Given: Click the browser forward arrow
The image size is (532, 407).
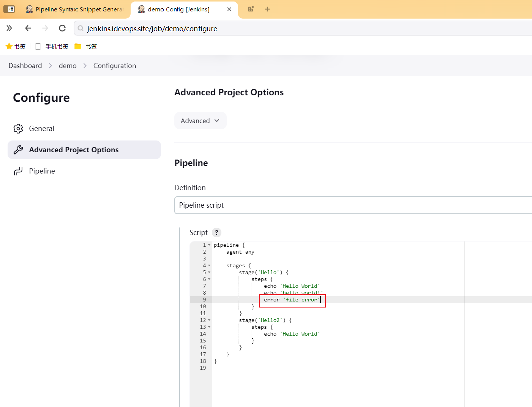Looking at the screenshot, I should pyautogui.click(x=45, y=28).
